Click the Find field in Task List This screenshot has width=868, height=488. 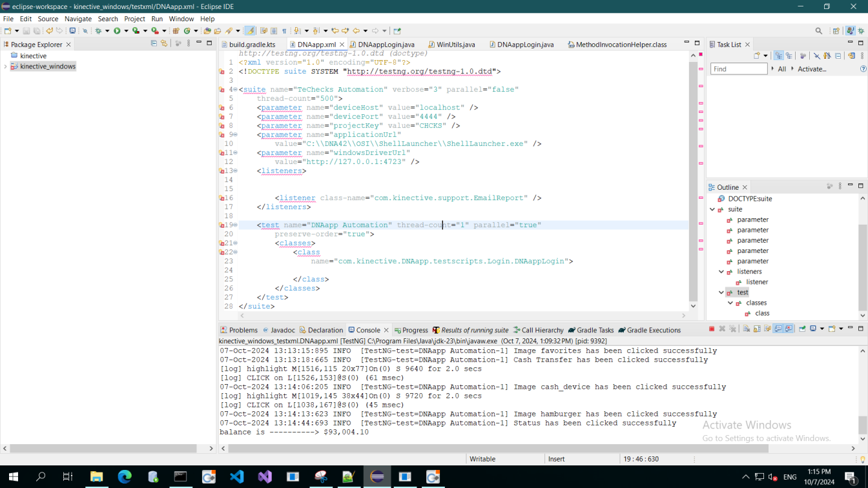[738, 69]
